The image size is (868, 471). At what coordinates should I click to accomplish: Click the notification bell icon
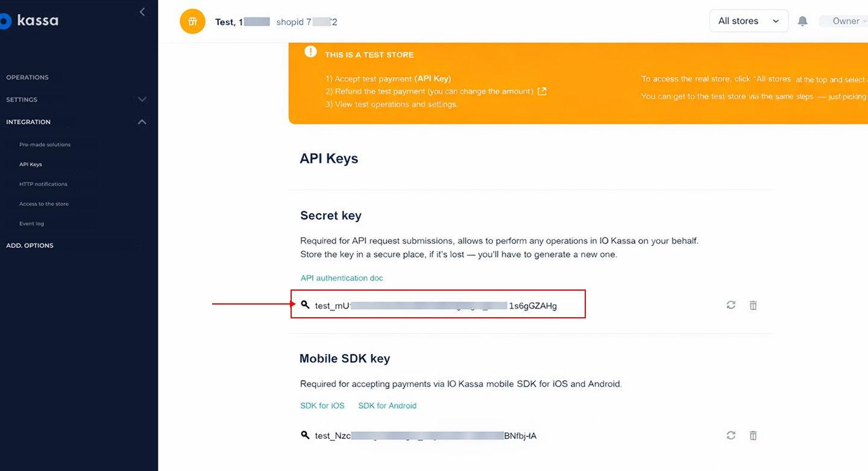802,21
